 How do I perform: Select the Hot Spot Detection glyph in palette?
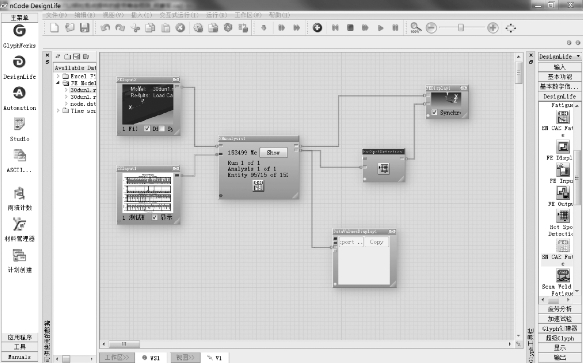coord(563,216)
